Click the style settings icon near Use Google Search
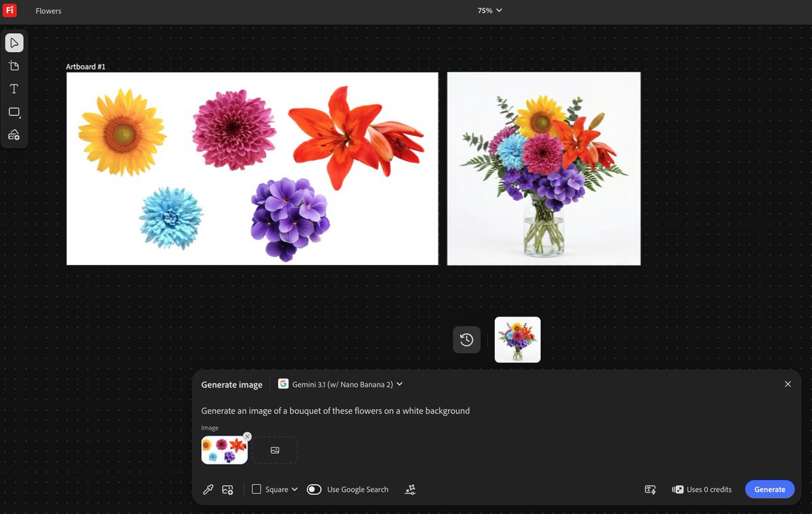This screenshot has width=812, height=514. click(x=410, y=489)
